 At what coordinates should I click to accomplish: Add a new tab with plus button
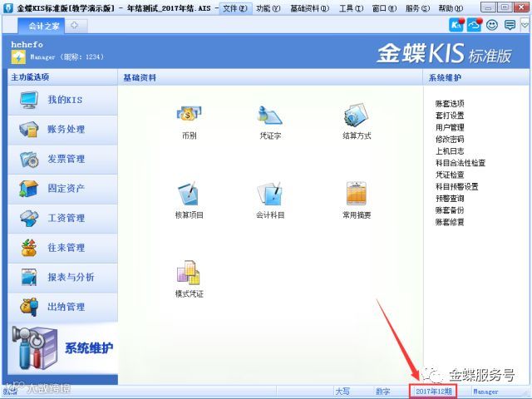(75, 26)
